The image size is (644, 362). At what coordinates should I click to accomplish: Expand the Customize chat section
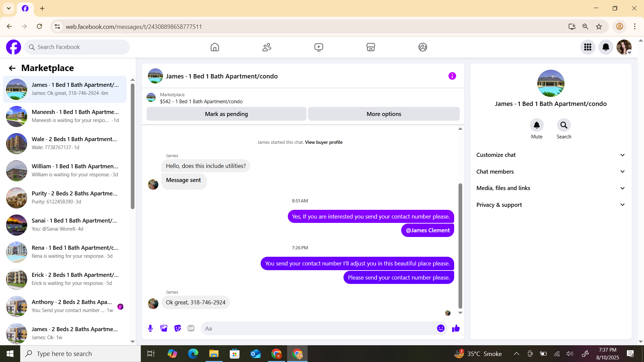[550, 155]
